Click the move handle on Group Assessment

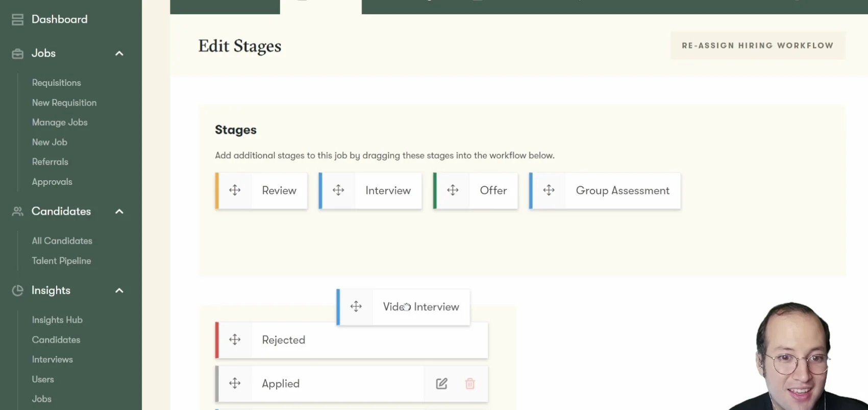pos(549,190)
